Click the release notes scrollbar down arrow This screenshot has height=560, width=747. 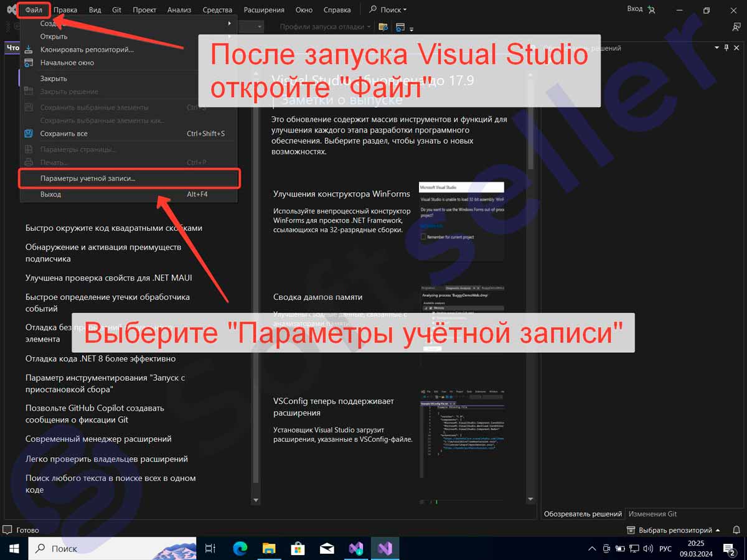pos(530,499)
